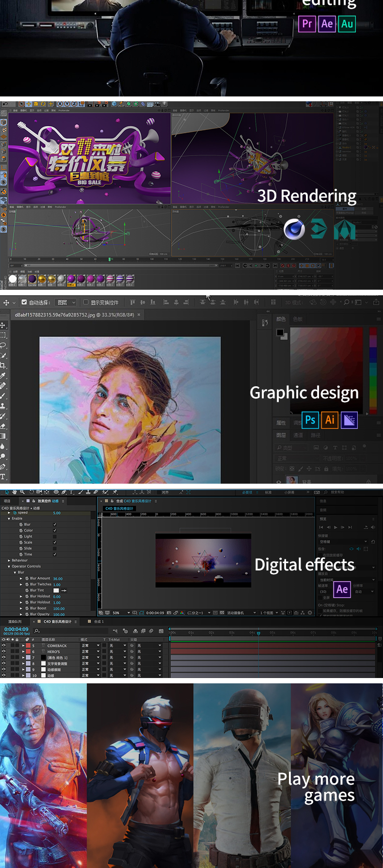Open the 50% magnification dropdown

122,613
